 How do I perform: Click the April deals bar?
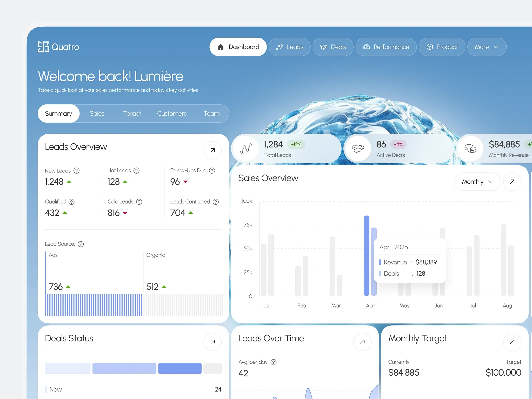click(x=374, y=262)
